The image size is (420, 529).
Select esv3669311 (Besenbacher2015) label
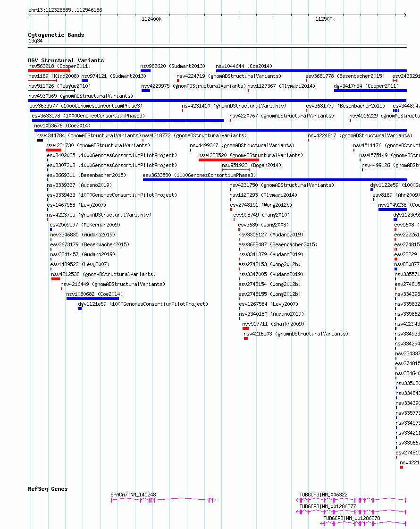point(86,175)
